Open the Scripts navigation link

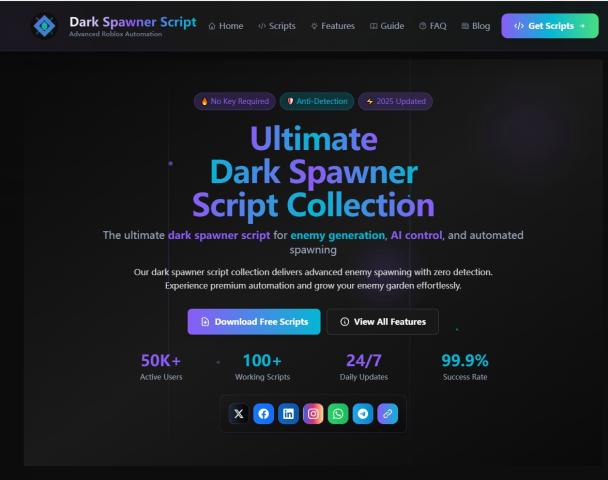[277, 26]
